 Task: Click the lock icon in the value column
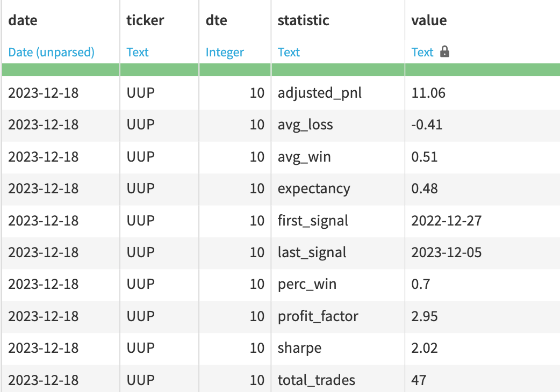[x=444, y=52]
